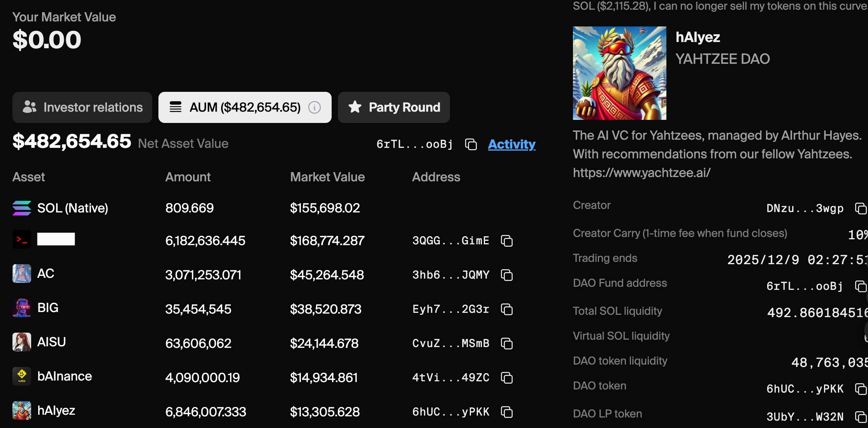Click the SOL (Native) asset row icon
868x428 pixels.
click(22, 208)
